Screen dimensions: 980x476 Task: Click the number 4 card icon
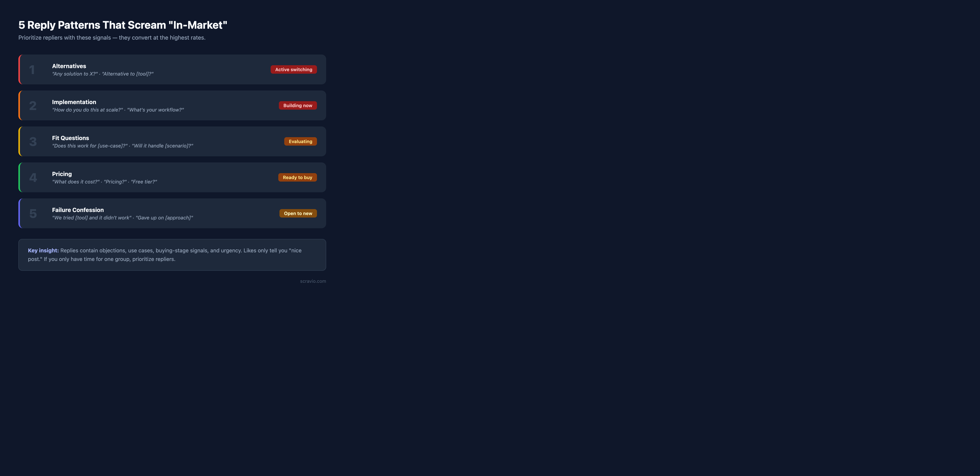click(33, 178)
